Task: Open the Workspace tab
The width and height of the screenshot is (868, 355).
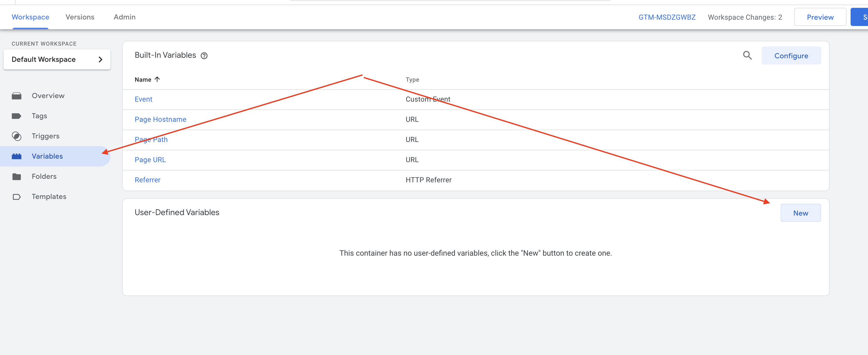Action: pyautogui.click(x=30, y=17)
